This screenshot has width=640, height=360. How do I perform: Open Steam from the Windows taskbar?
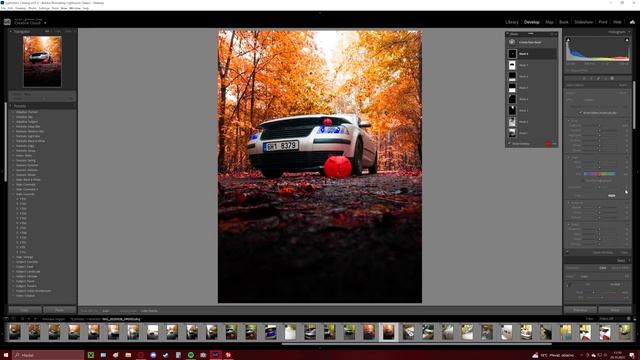coord(165,355)
